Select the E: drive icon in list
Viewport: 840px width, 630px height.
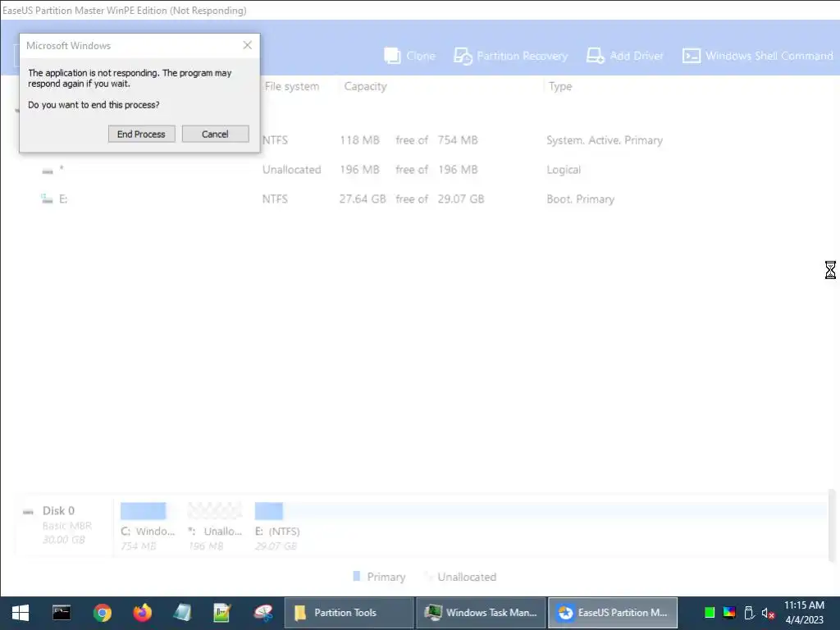click(47, 199)
